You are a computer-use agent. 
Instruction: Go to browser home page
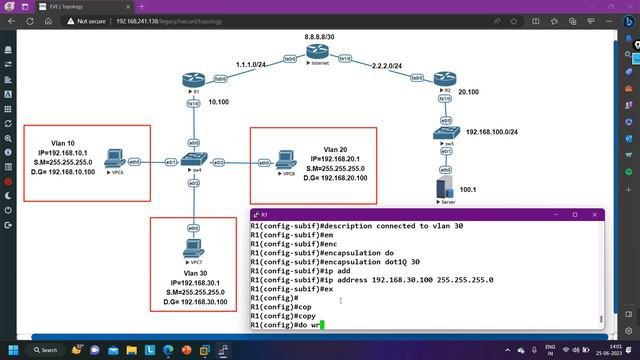[x=48, y=21]
